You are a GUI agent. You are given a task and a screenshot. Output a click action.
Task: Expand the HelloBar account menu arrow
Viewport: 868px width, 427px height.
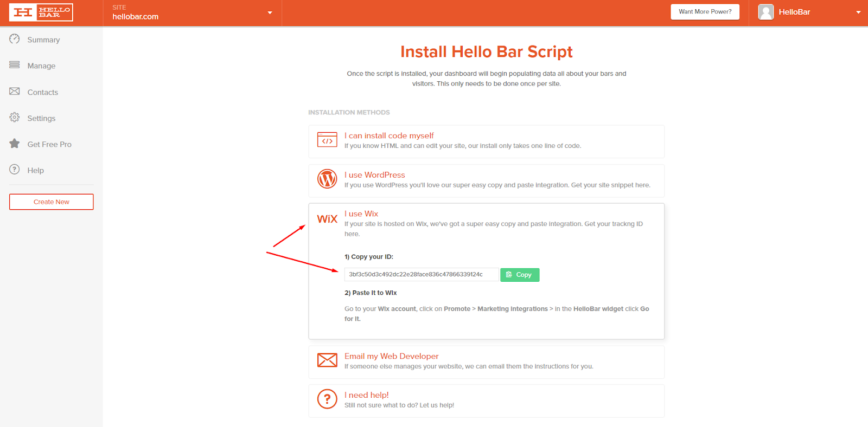[x=858, y=12]
